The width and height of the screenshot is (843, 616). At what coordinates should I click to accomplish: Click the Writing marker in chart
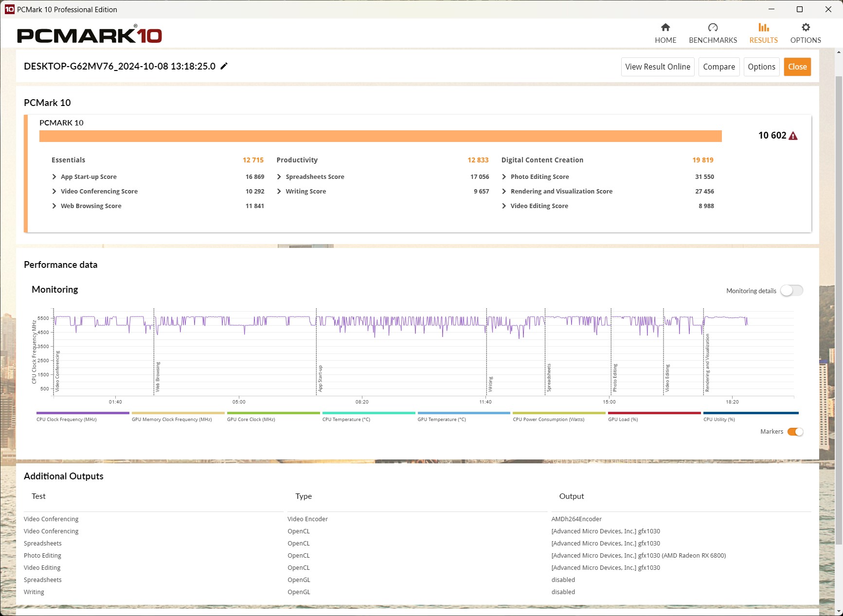tap(490, 384)
